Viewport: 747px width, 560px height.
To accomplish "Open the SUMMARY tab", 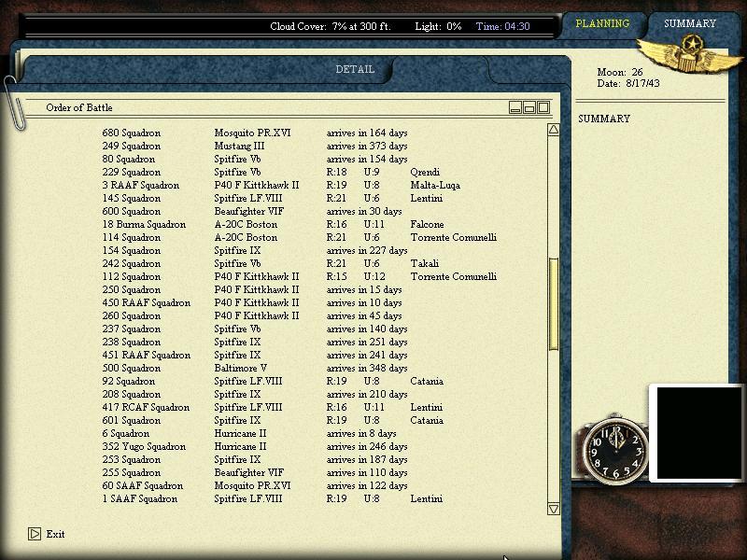I will coord(690,23).
